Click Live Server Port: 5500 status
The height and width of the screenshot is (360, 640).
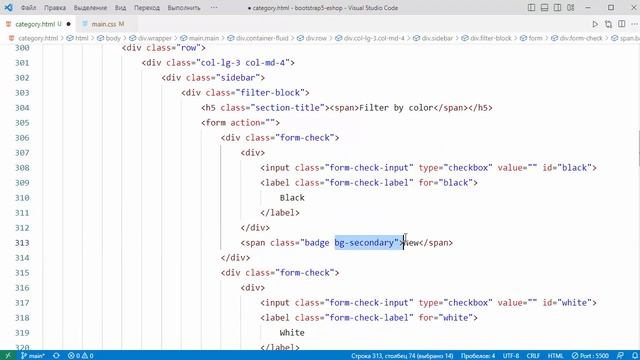pos(590,356)
